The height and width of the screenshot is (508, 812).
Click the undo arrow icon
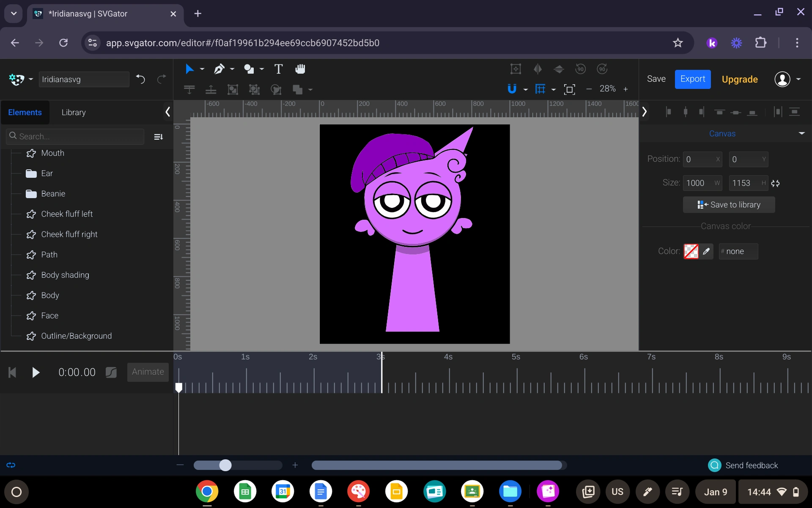[x=140, y=79]
